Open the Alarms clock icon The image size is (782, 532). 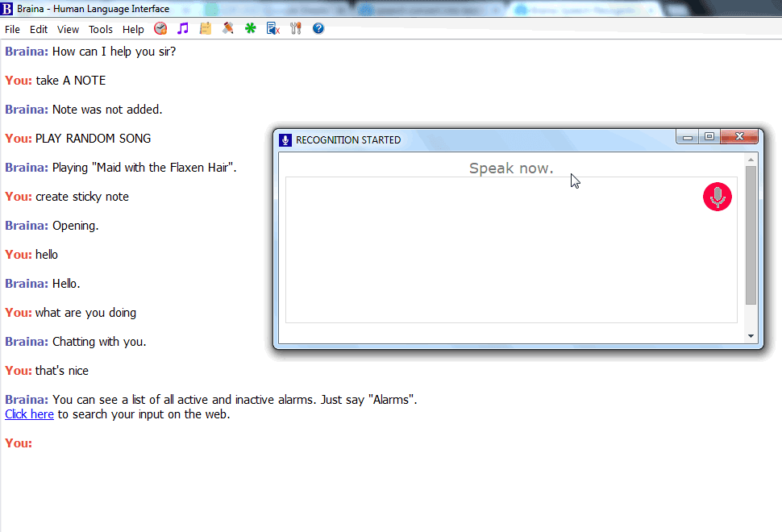point(160,27)
